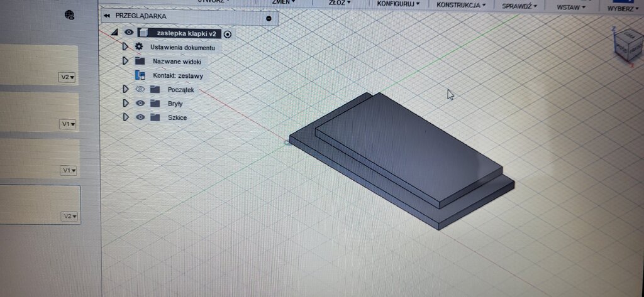Open the SPRAWDŹ menu
The width and height of the screenshot is (644, 297).
(517, 6)
